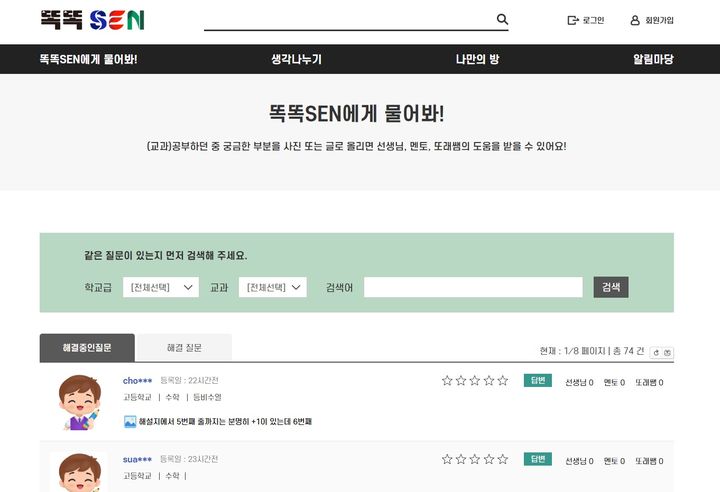Click the small icon right of the refresh icon
Screen dimensions: 720x492
[668, 352]
